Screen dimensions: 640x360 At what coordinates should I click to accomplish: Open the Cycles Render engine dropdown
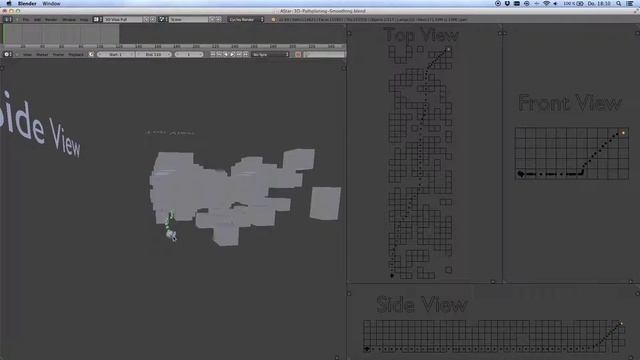246,19
